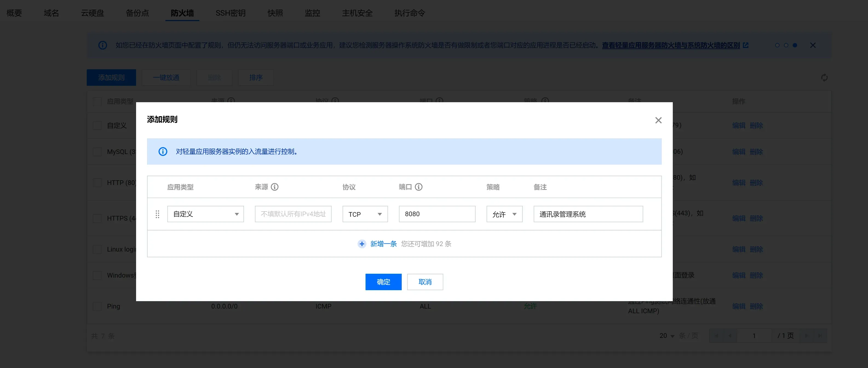The image size is (868, 368).
Task: Focus the 来源 input field
Action: [x=293, y=214]
